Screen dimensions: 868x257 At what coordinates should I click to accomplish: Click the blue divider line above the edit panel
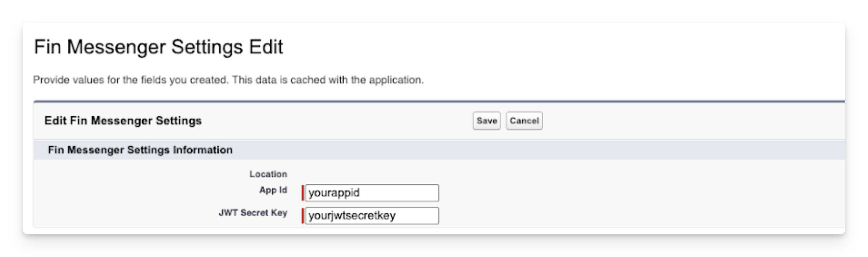(x=438, y=101)
